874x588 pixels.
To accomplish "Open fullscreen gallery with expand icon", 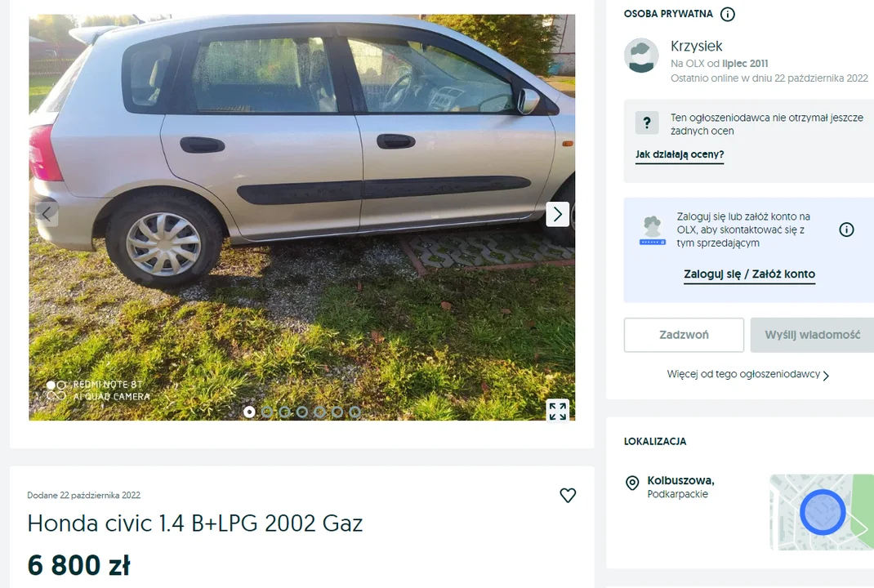I will pyautogui.click(x=557, y=411).
